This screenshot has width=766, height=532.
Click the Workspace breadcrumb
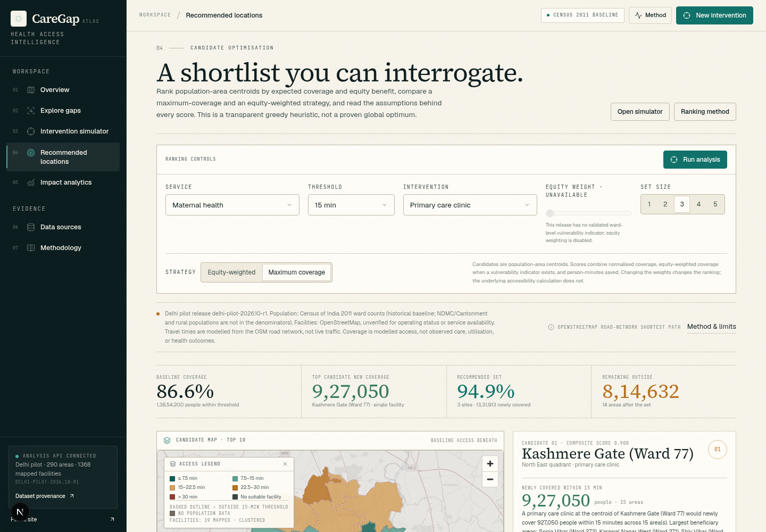click(155, 15)
